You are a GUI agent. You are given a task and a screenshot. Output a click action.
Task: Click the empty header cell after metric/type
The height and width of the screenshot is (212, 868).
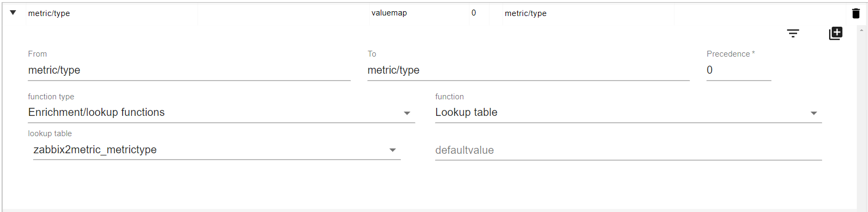point(284,13)
